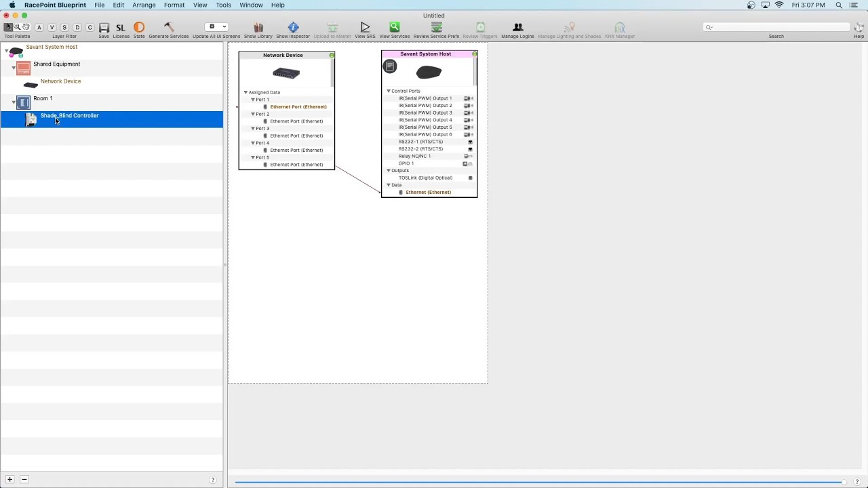
Task: Toggle layer filter A
Action: 39,27
